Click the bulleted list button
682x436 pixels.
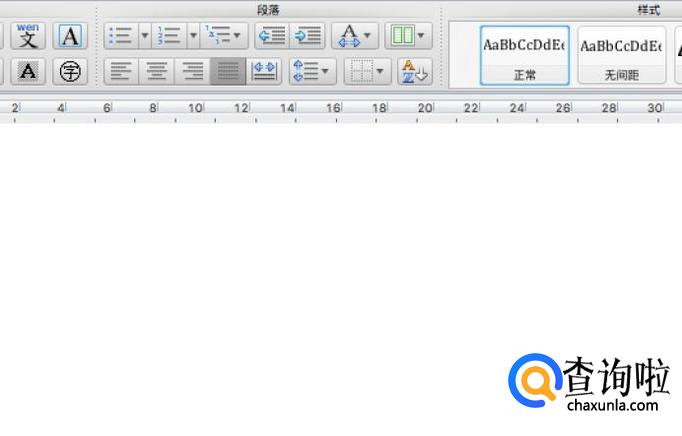click(121, 36)
